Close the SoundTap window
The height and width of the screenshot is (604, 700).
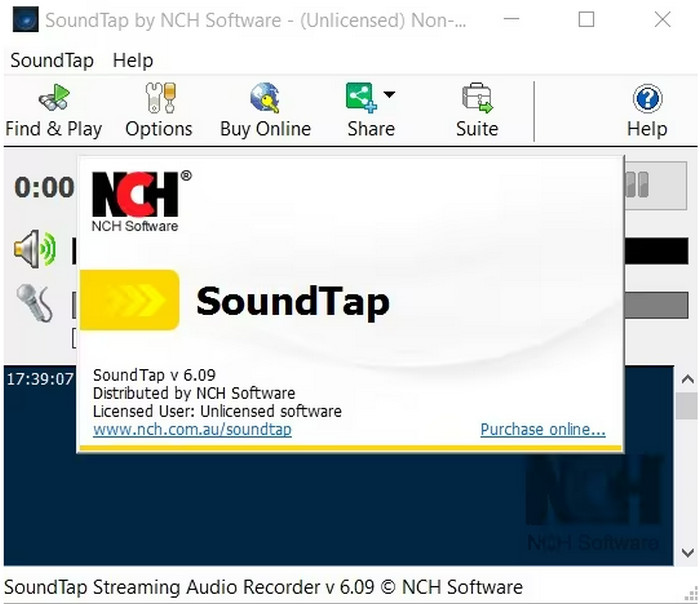point(662,20)
